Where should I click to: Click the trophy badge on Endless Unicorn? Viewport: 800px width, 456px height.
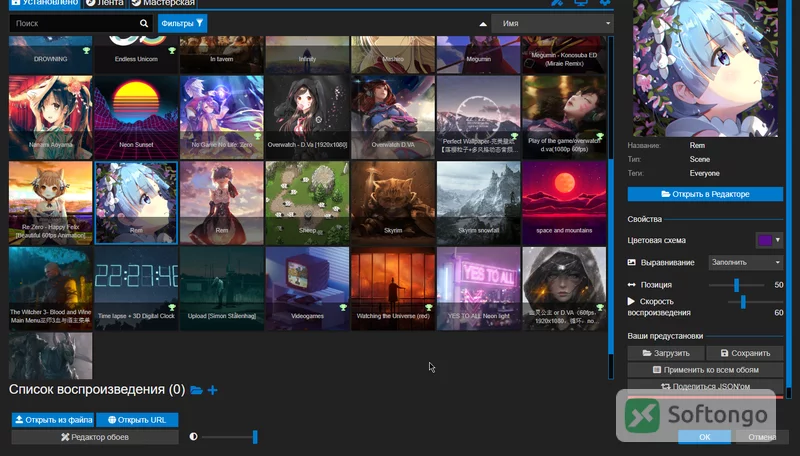click(x=172, y=50)
